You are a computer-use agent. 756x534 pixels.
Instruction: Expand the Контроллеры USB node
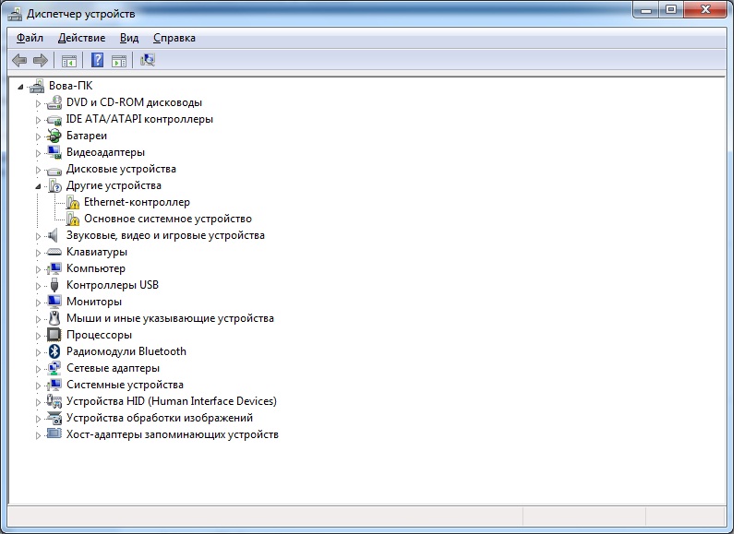pos(39,286)
